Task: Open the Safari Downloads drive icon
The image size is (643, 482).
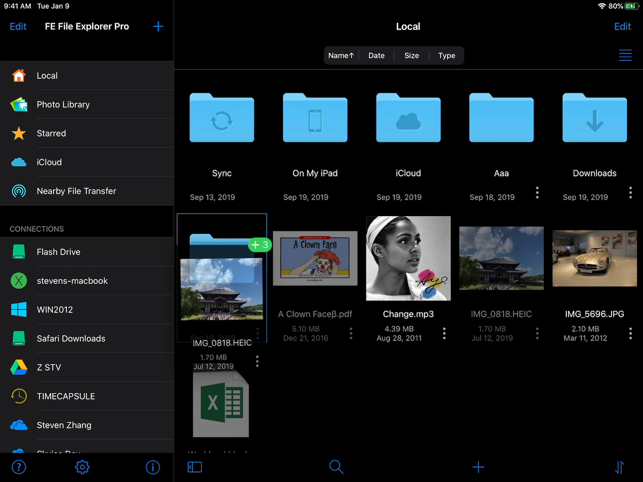Action: pyautogui.click(x=19, y=338)
